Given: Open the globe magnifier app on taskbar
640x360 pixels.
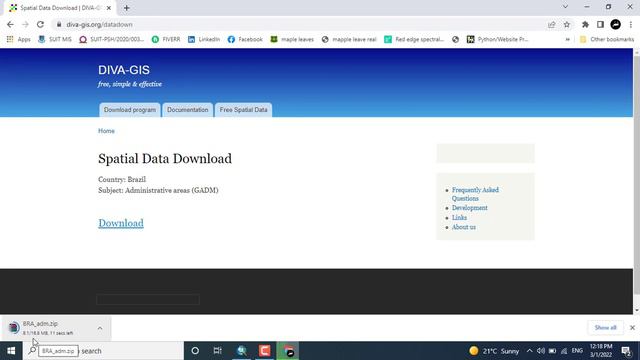Looking at the screenshot, I should [242, 351].
